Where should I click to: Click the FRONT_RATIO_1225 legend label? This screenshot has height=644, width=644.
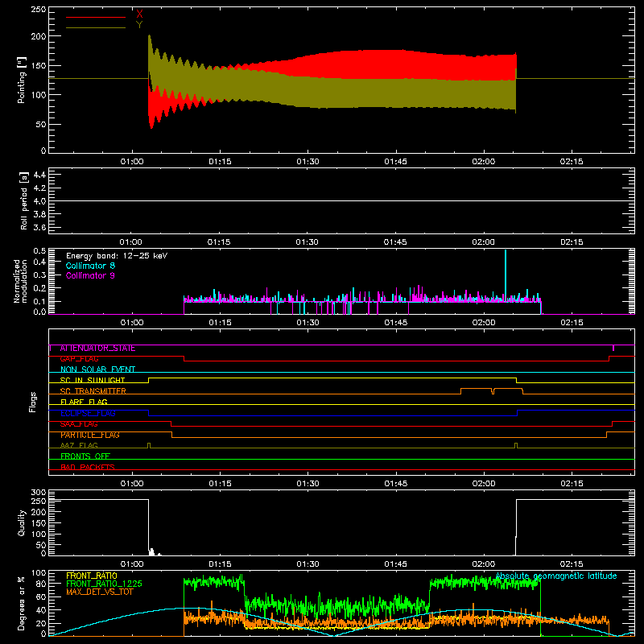[105, 584]
